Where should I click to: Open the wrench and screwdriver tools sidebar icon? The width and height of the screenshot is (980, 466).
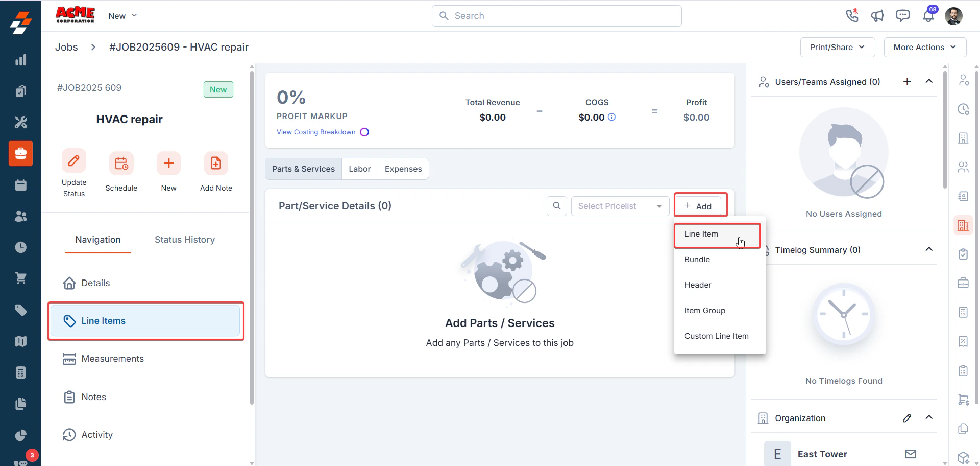20,122
